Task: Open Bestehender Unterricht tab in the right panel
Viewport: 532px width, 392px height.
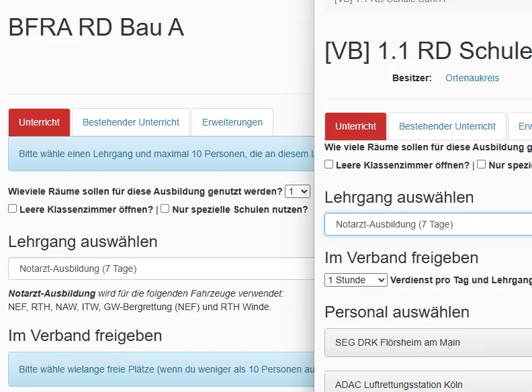Action: 447,126
